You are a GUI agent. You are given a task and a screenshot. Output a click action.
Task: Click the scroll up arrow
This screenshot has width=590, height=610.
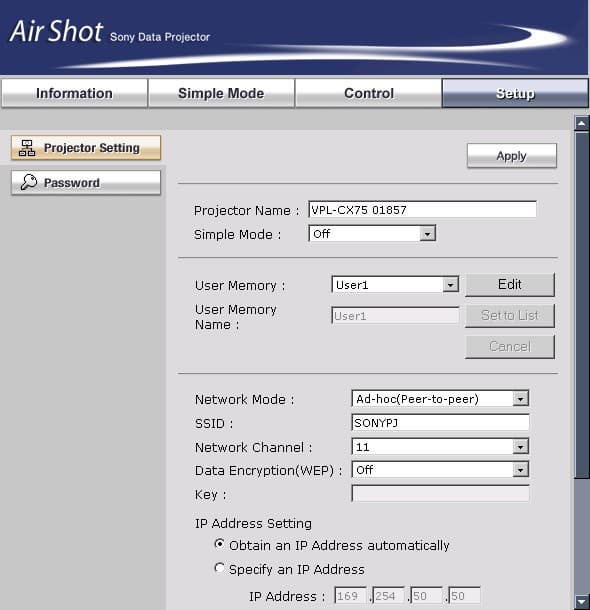[581, 123]
